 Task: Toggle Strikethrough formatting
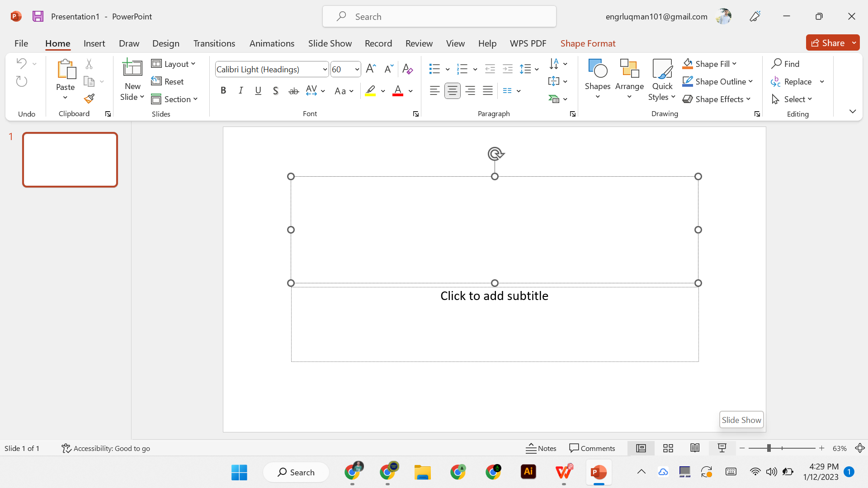click(x=294, y=91)
